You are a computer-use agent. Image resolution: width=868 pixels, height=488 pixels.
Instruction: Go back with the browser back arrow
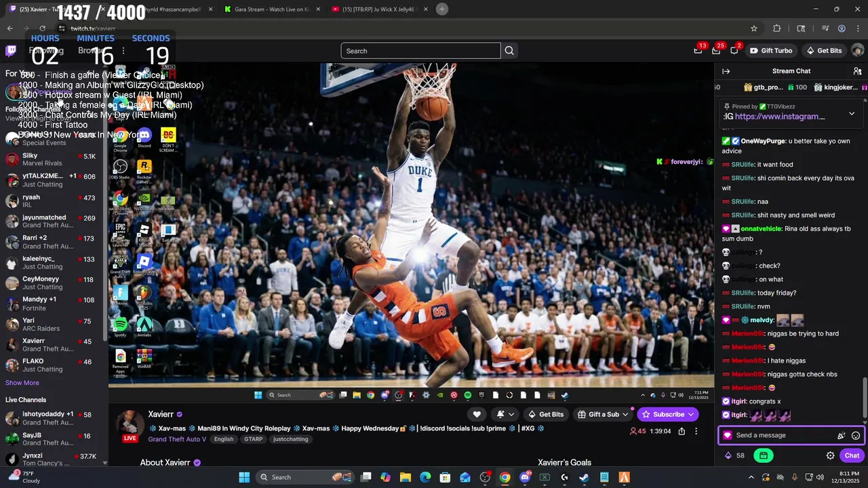(9, 28)
